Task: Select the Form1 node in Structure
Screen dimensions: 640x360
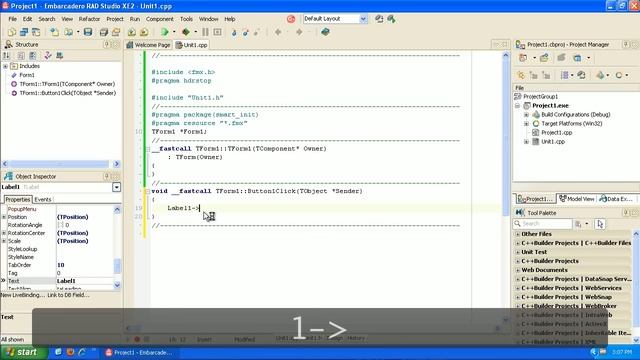Action: tap(27, 75)
